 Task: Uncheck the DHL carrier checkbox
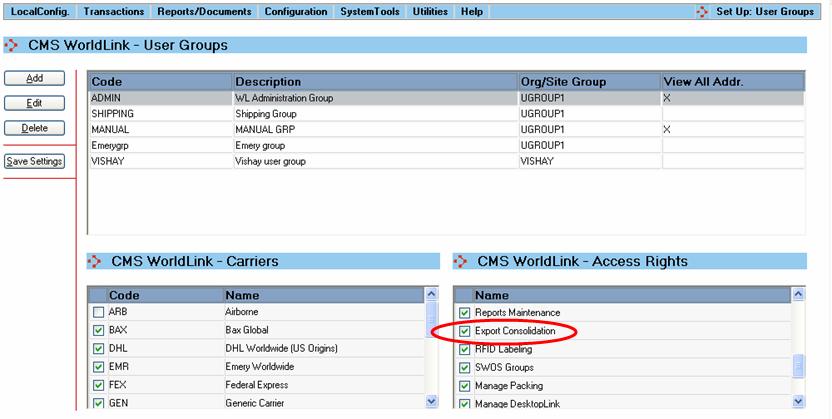pos(98,348)
